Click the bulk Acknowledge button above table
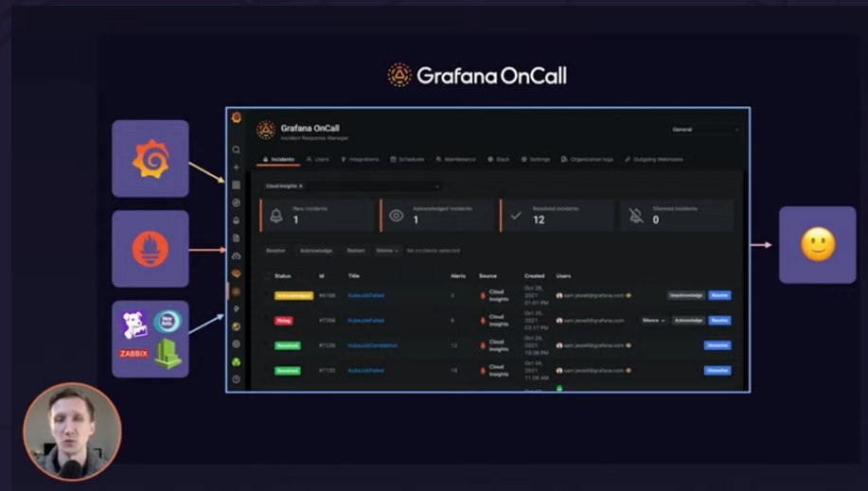 click(x=316, y=251)
